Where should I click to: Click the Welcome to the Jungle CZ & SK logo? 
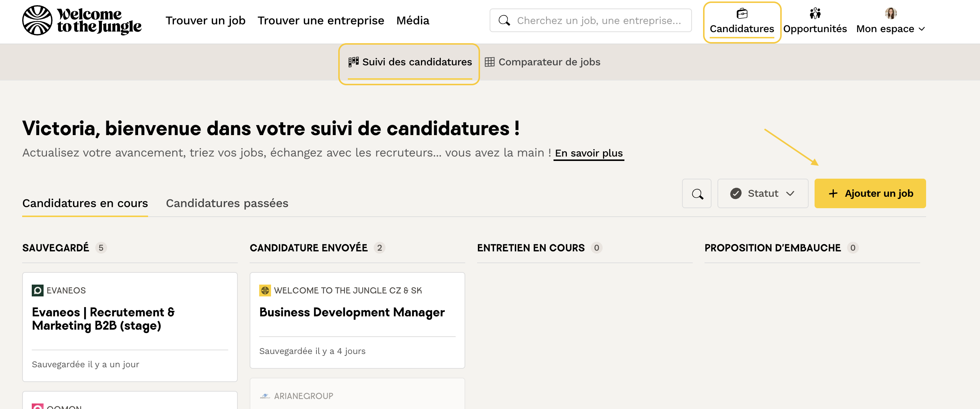[265, 290]
